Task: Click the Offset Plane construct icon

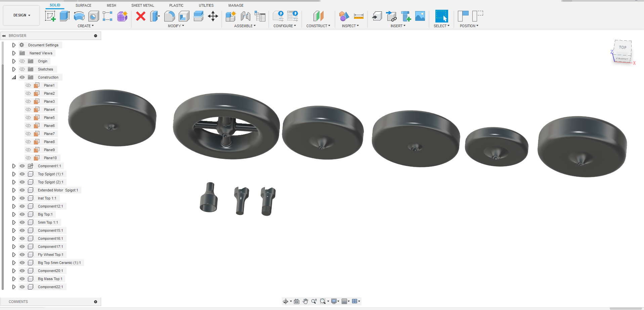Action: [318, 16]
